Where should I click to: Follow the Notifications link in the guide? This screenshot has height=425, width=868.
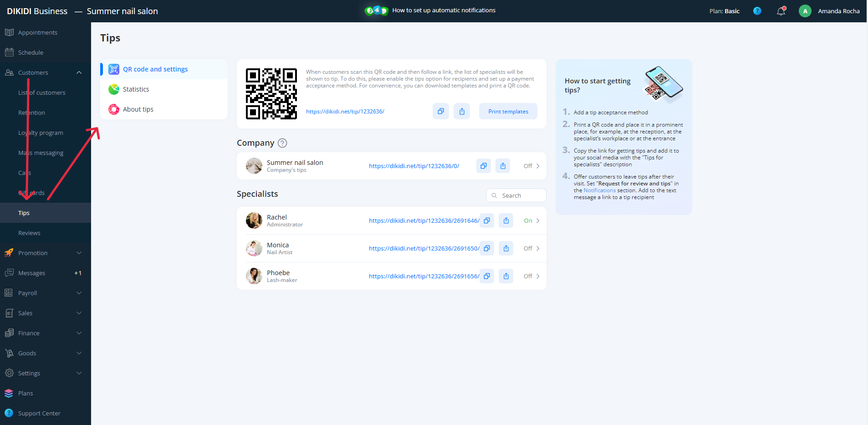pyautogui.click(x=599, y=190)
